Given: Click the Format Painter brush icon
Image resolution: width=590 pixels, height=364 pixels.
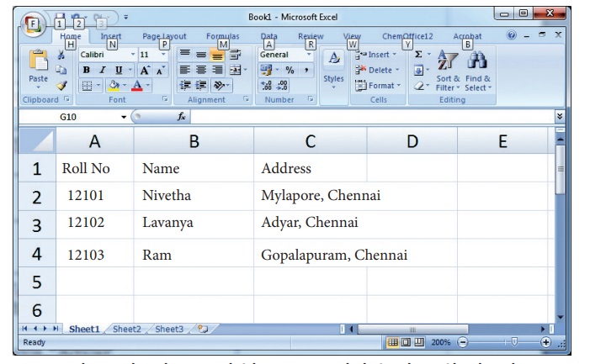Looking at the screenshot, I should [63, 86].
